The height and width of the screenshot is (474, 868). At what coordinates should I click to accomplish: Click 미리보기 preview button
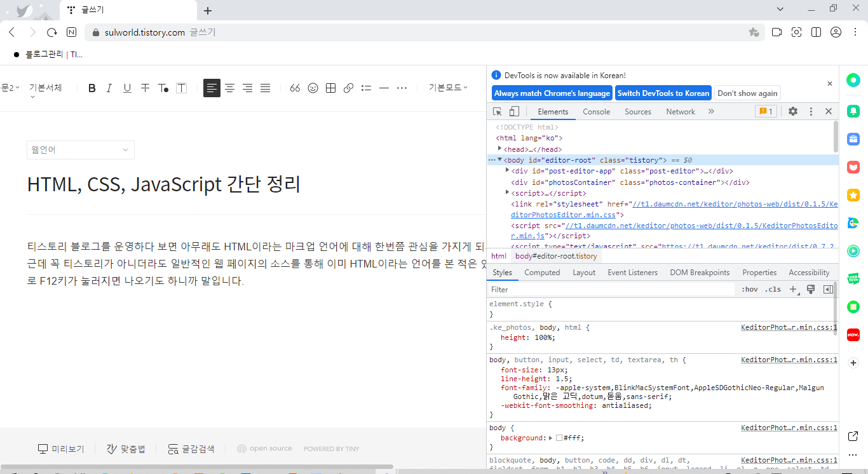point(61,449)
